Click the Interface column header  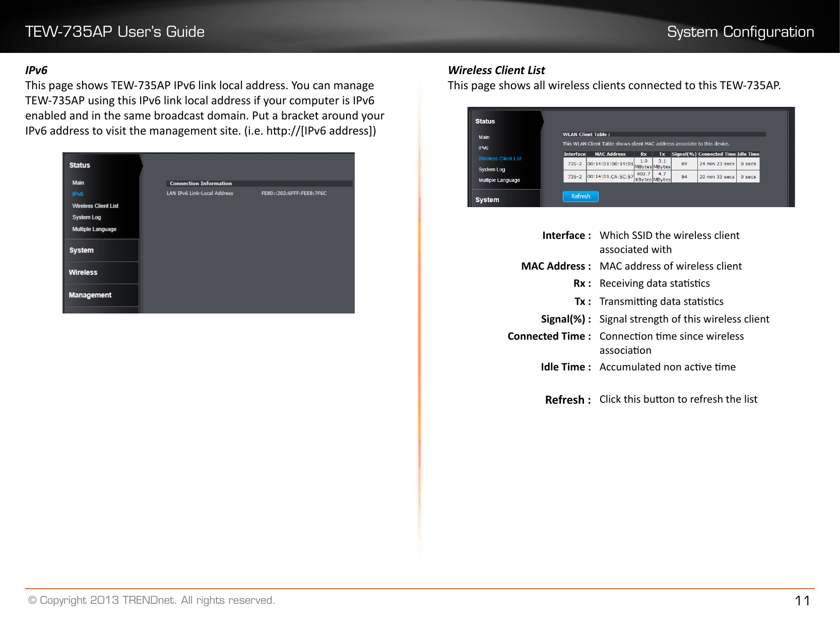coord(574,154)
